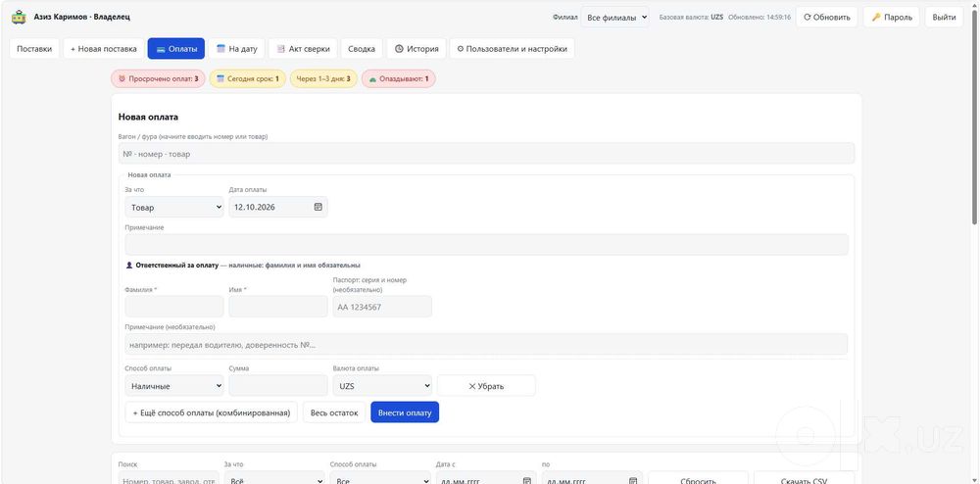Select the Оплаты tab
The width and height of the screenshot is (980, 484).
pyautogui.click(x=176, y=49)
